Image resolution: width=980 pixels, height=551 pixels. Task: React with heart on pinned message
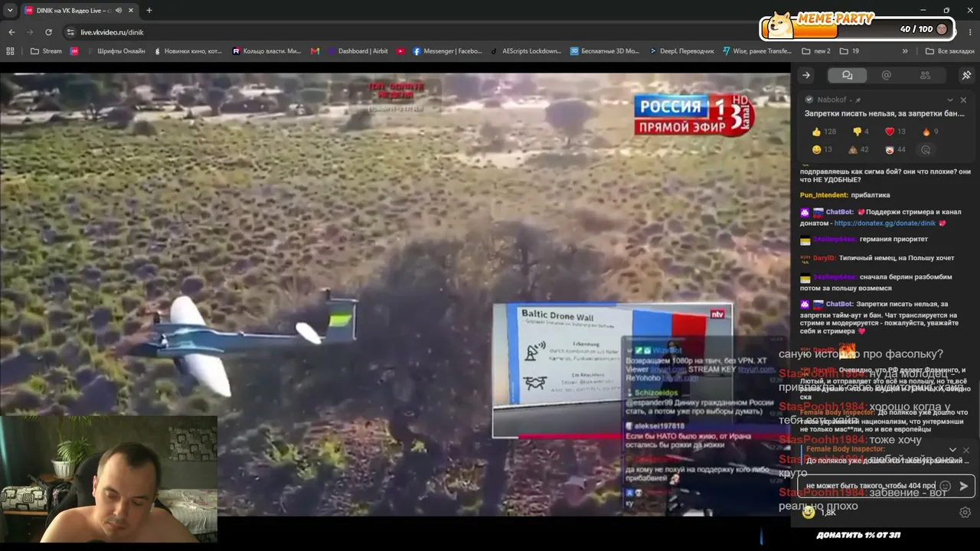[x=895, y=132]
